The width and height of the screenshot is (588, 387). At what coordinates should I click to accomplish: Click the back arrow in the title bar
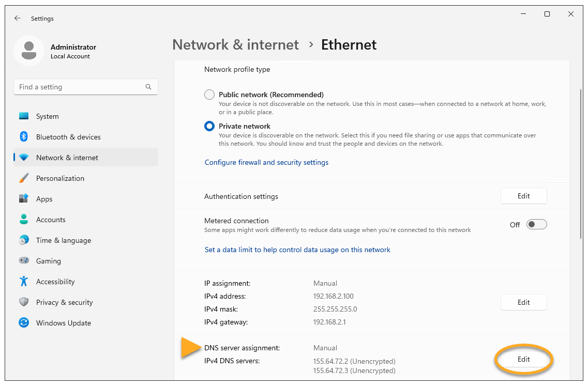(18, 18)
